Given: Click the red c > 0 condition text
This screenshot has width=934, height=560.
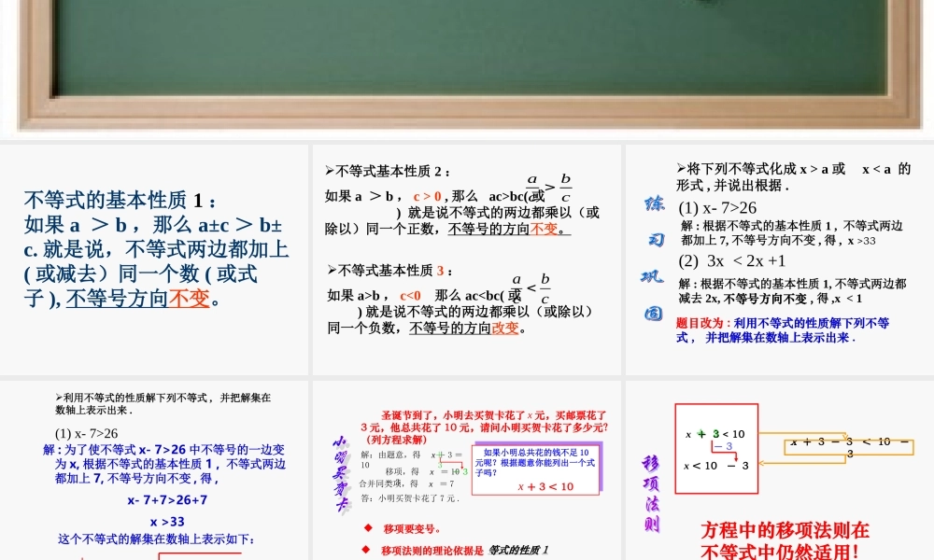Looking at the screenshot, I should 426,196.
